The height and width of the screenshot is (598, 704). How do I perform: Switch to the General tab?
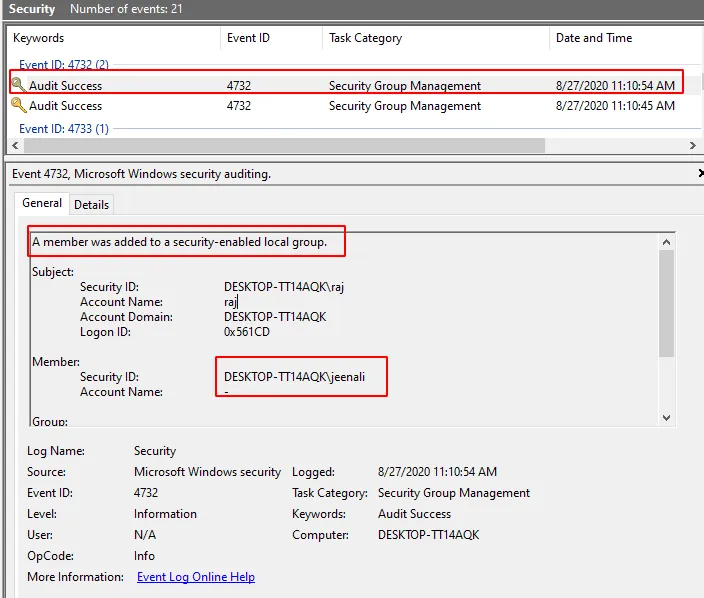(42, 203)
